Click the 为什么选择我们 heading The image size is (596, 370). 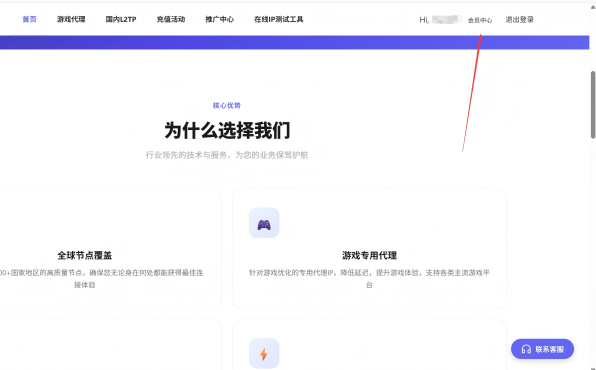tap(227, 130)
